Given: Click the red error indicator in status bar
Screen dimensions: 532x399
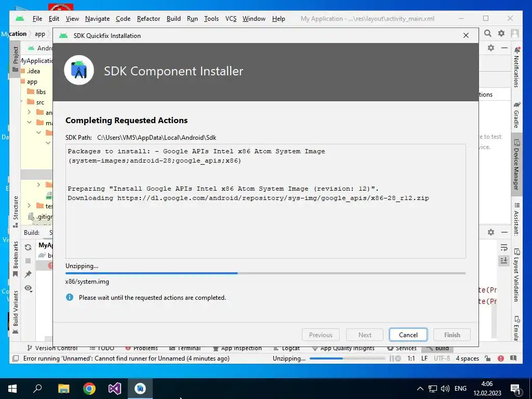Looking at the screenshot, I should tap(501, 358).
